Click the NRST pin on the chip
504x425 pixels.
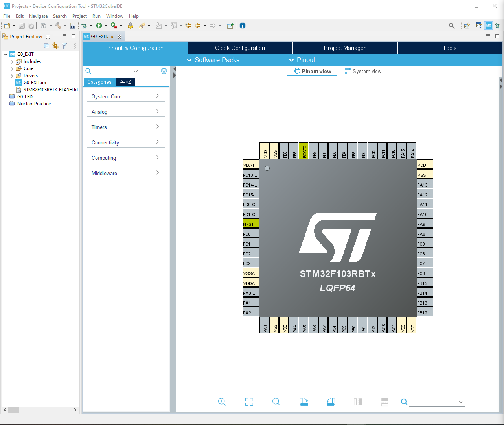(x=250, y=224)
